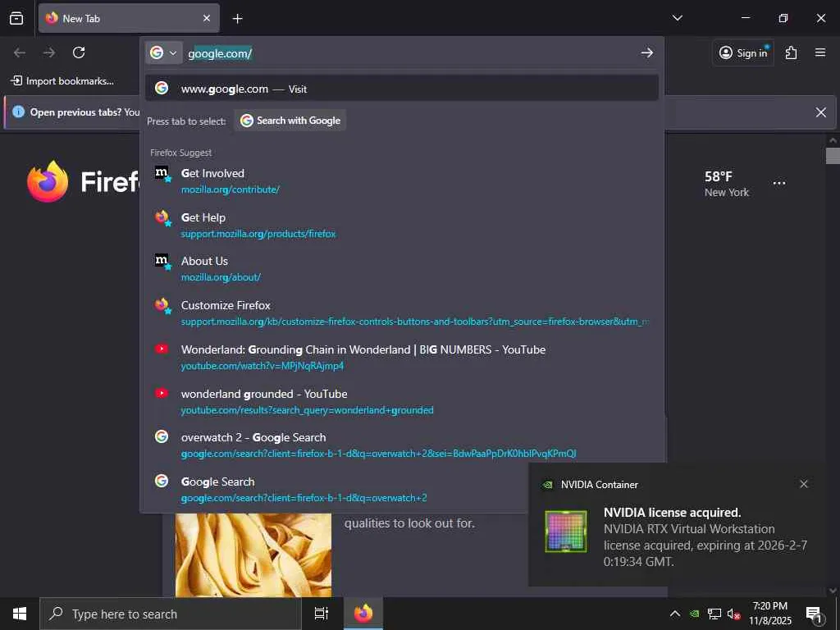Image resolution: width=840 pixels, height=630 pixels.
Task: Open the clock showing 7:20 PM
Action: (769, 614)
